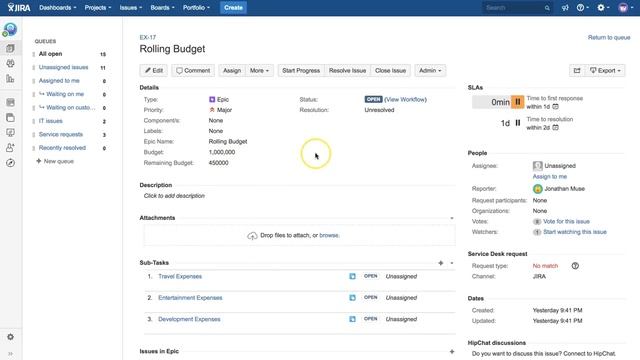
Task: Click the share issue icon button
Action: [577, 71]
